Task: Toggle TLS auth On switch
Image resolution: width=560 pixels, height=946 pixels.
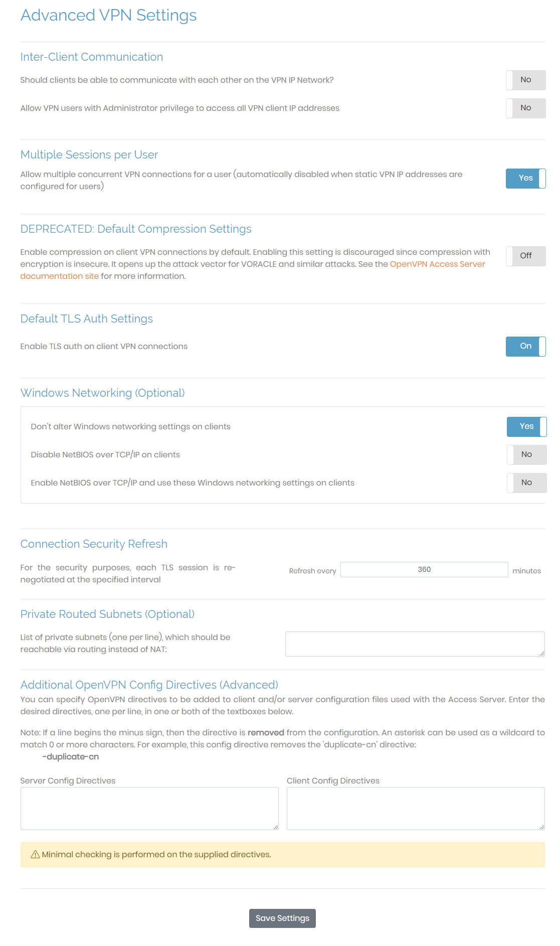Action: (x=525, y=347)
